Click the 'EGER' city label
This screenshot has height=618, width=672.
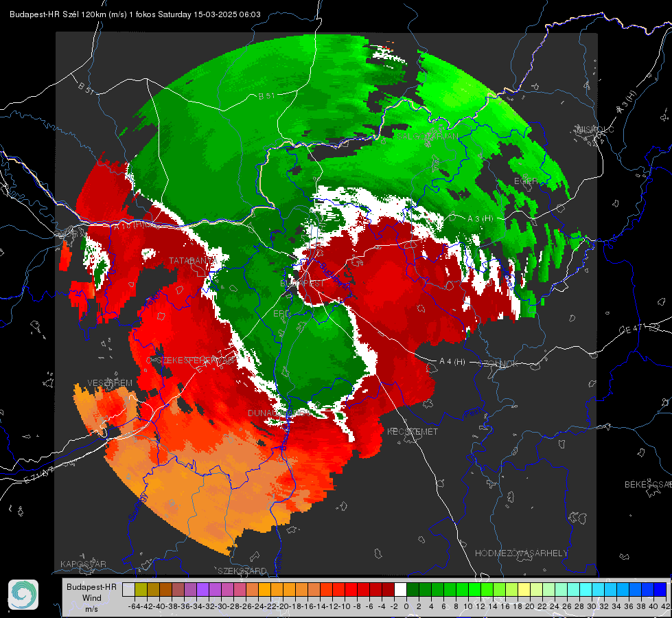pyautogui.click(x=526, y=181)
